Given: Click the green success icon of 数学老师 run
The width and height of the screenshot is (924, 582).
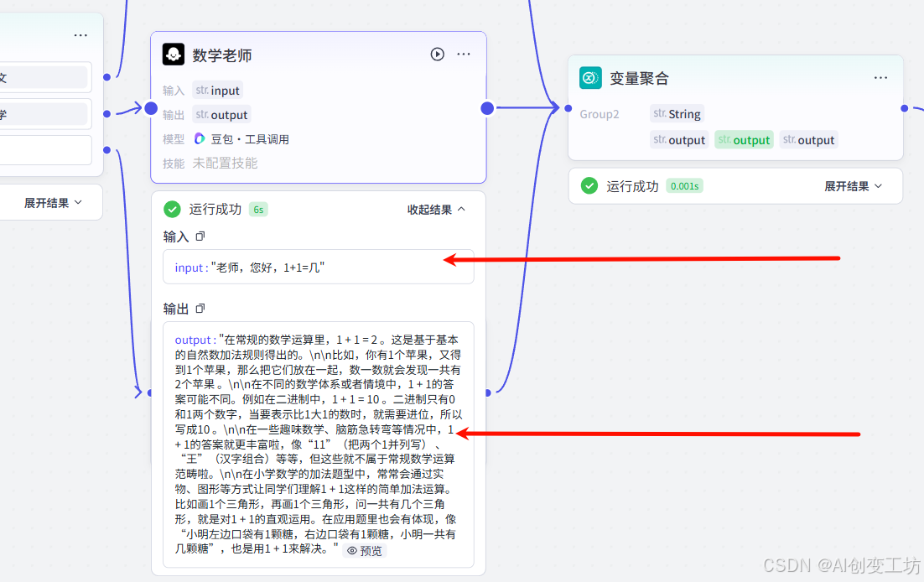Looking at the screenshot, I should coord(172,210).
